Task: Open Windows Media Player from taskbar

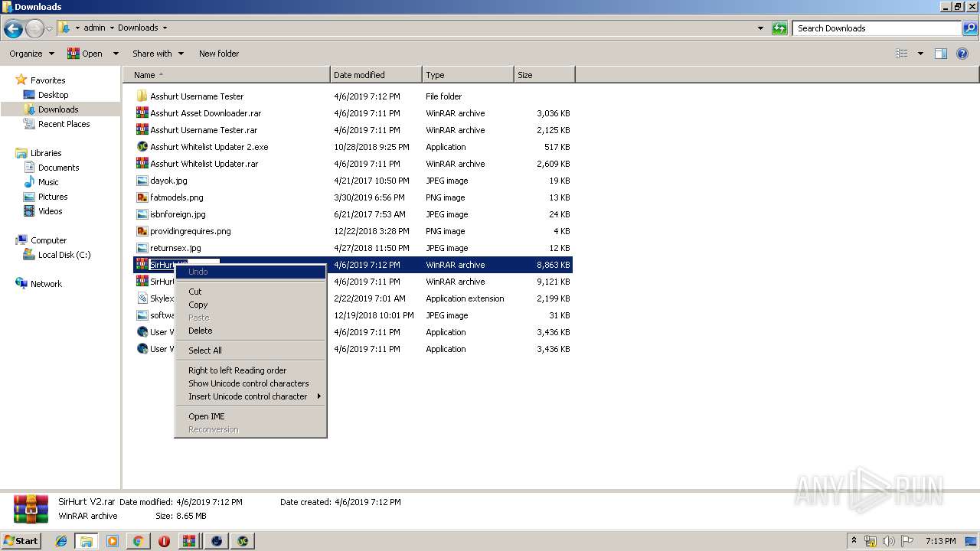Action: [x=113, y=541]
